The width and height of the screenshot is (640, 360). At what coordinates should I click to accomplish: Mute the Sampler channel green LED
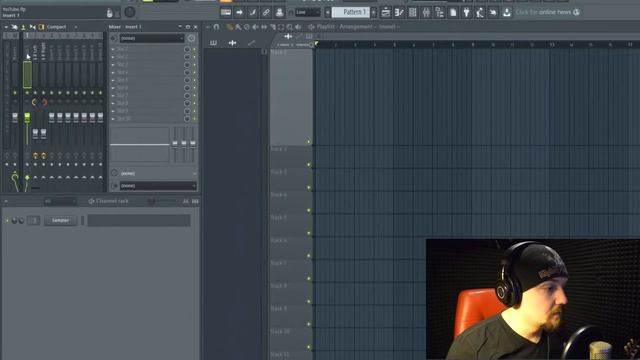tap(7, 220)
